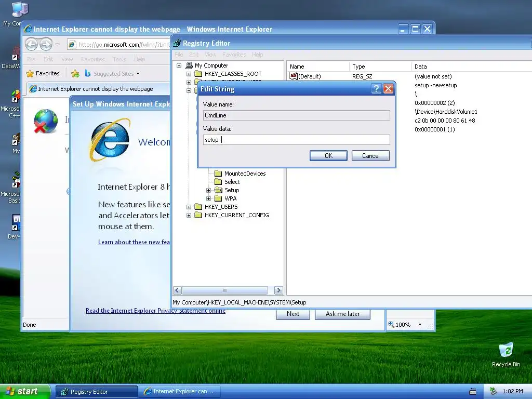532x399 pixels.
Task: Click the Edit String help question-mark icon
Action: click(376, 89)
